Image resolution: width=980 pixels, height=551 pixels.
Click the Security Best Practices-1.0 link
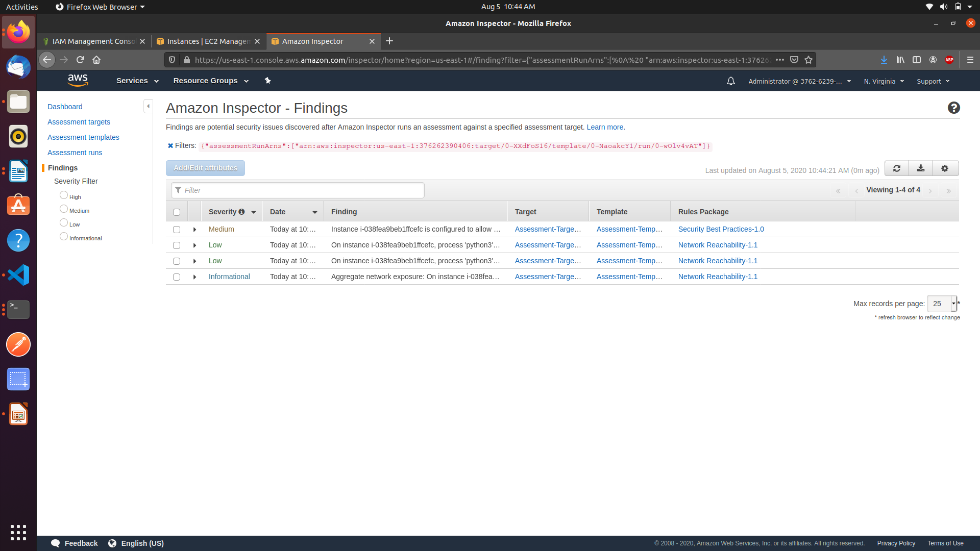(x=721, y=229)
